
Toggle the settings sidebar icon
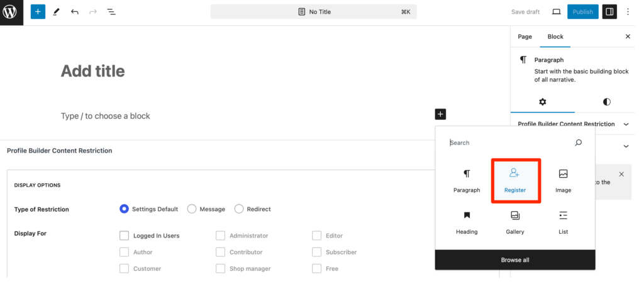pos(609,12)
